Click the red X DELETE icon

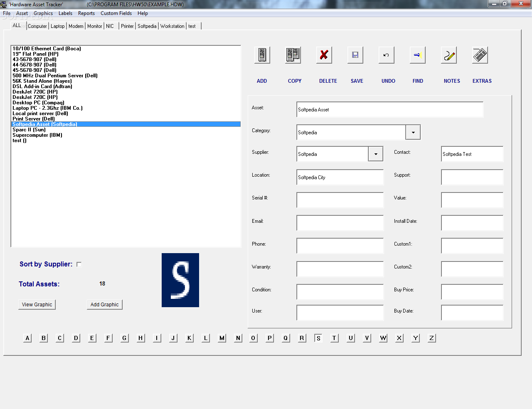pos(324,55)
